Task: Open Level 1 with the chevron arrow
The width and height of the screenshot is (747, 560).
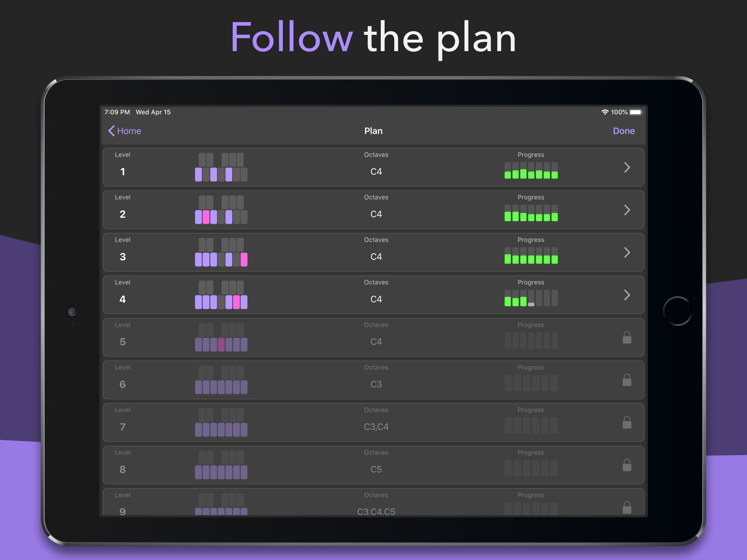Action: click(627, 168)
